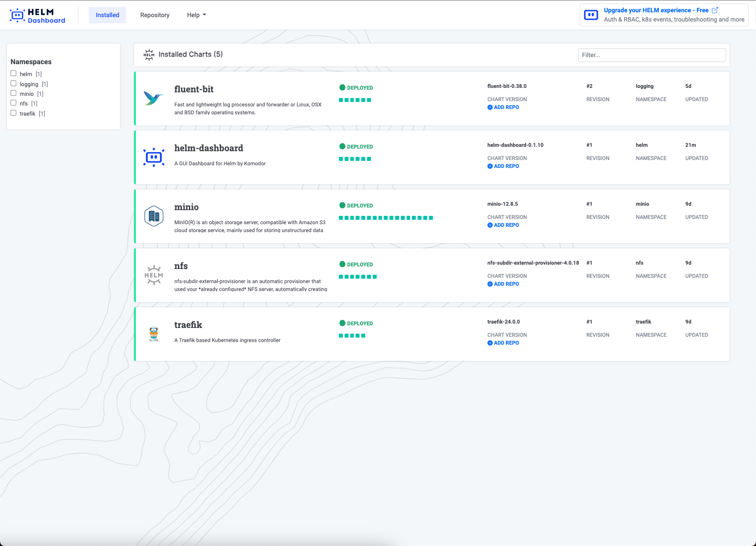Open the nfs chart title

tap(181, 266)
